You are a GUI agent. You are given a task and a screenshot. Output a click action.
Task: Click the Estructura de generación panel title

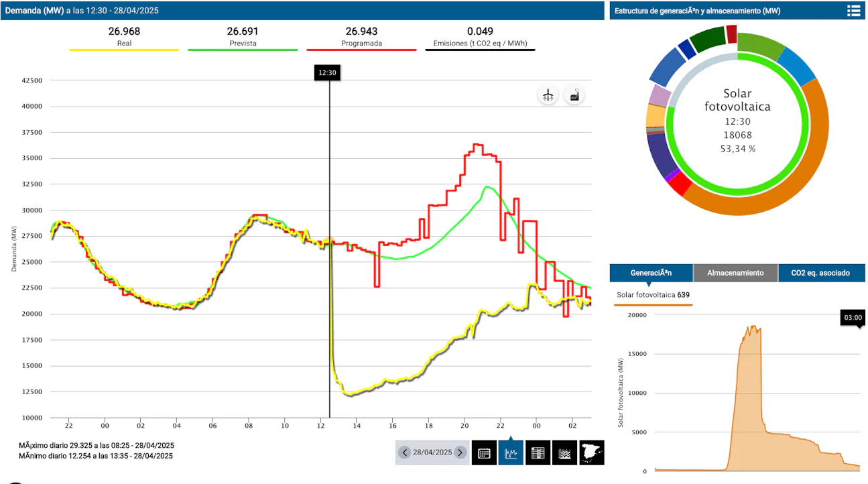(x=697, y=11)
